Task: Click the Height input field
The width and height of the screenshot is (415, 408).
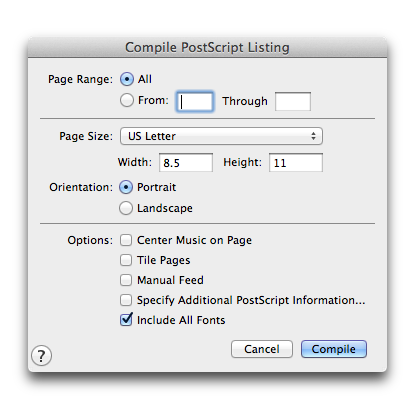Action: pyautogui.click(x=296, y=163)
